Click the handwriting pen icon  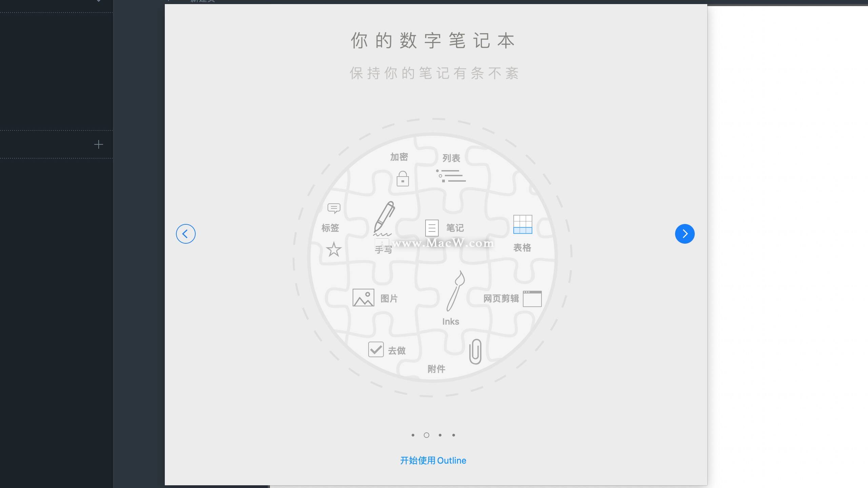(x=384, y=218)
